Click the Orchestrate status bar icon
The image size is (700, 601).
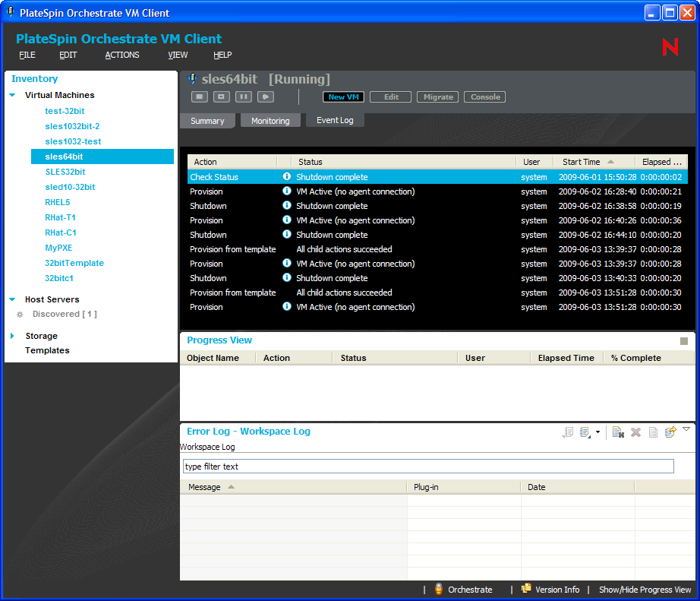point(439,590)
